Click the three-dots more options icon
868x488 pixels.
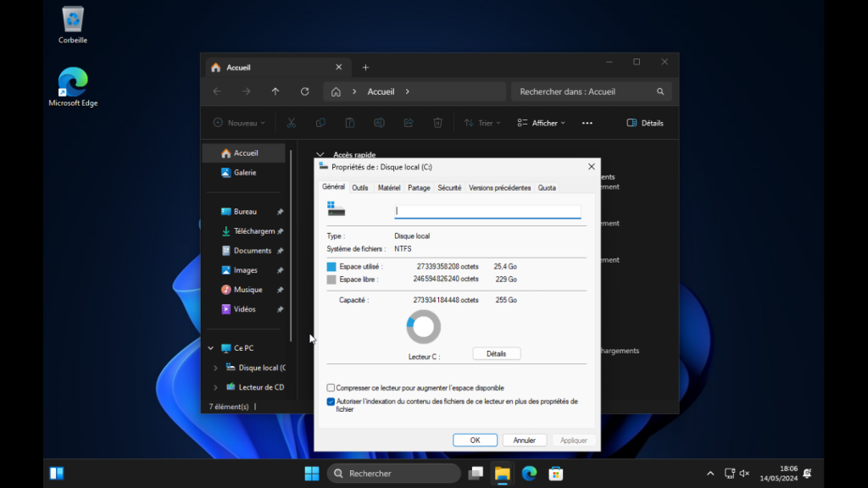pos(587,123)
